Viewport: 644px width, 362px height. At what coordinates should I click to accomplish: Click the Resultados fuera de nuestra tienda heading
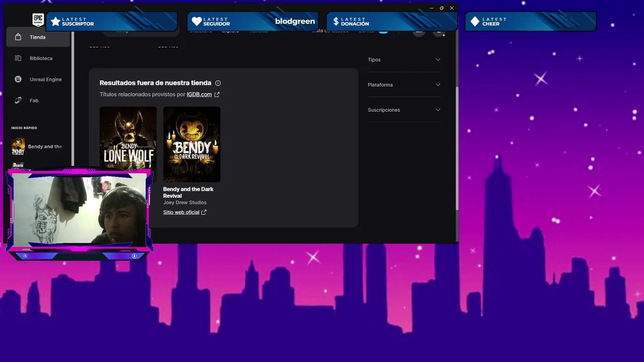click(x=155, y=83)
